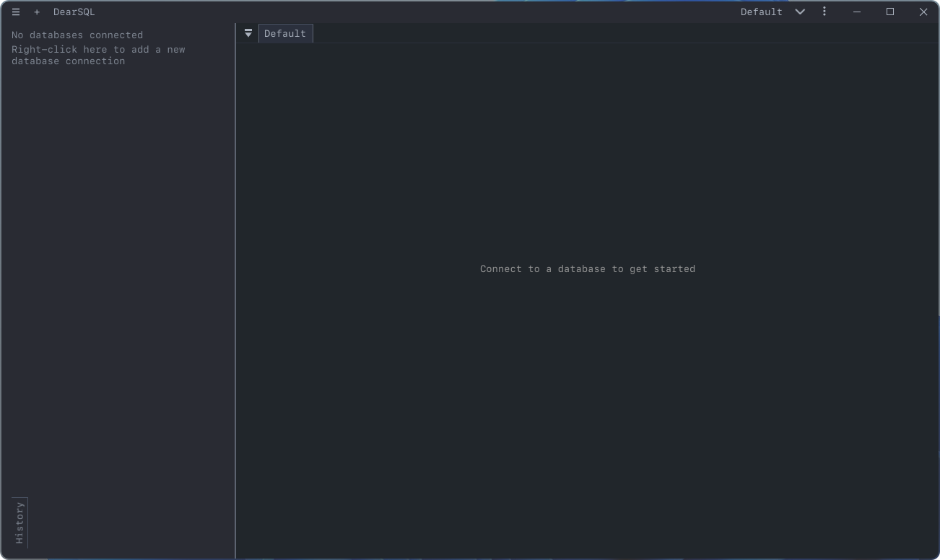Close the DearSQL window
940x560 pixels.
pyautogui.click(x=923, y=12)
